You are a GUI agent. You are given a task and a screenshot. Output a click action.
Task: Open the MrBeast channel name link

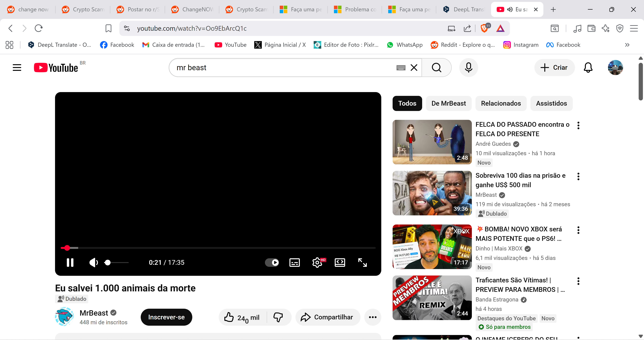coord(94,313)
